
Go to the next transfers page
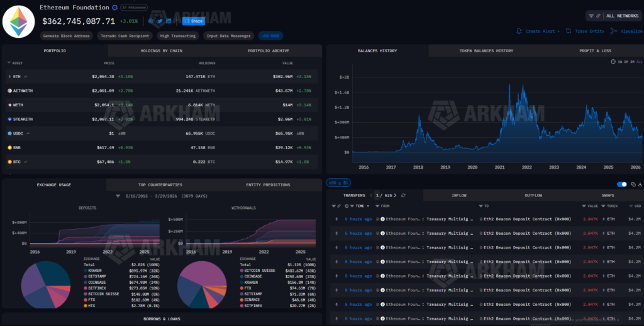pyautogui.click(x=395, y=195)
